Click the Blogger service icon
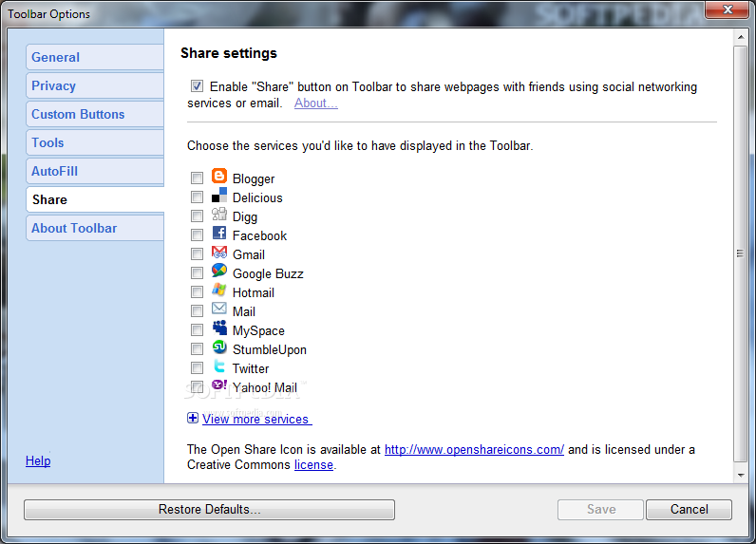 (219, 177)
